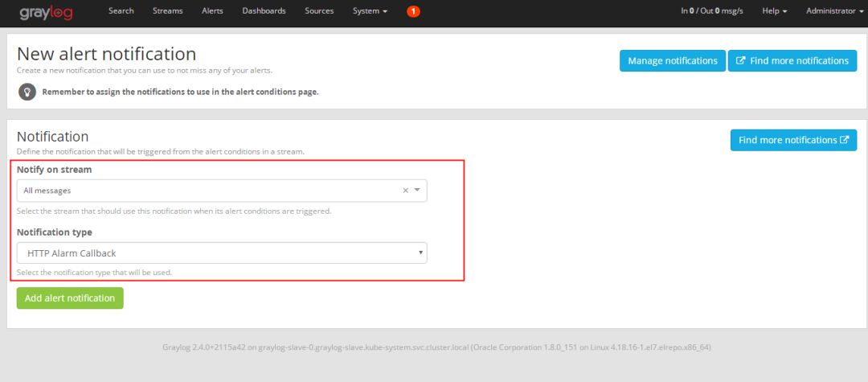868x382 pixels.
Task: Click the Manage notifications button
Action: 673,61
